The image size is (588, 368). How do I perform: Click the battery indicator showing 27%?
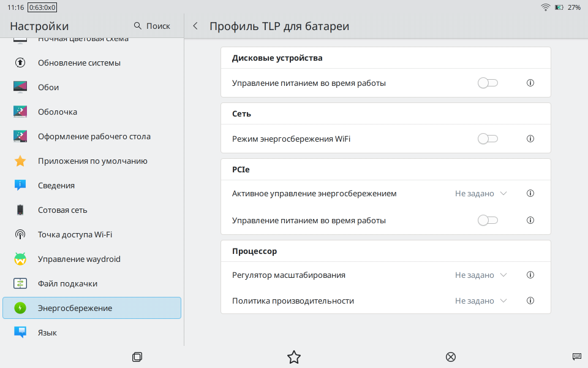(568, 7)
